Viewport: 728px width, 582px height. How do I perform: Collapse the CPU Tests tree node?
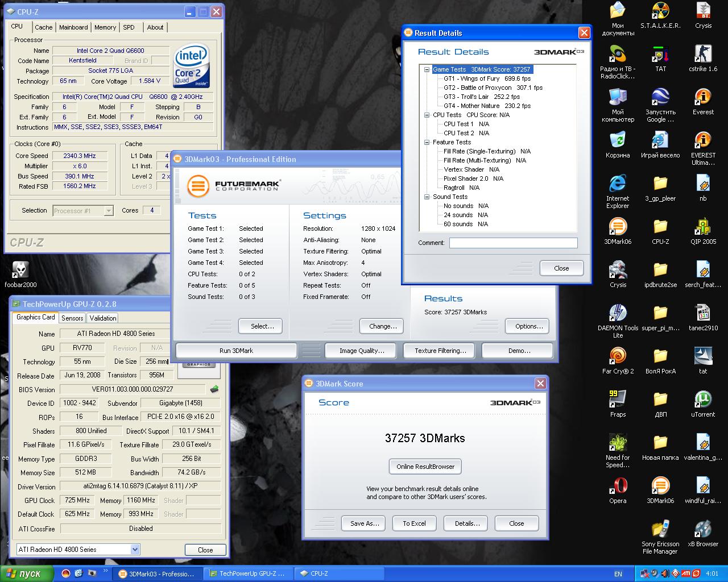(x=427, y=115)
